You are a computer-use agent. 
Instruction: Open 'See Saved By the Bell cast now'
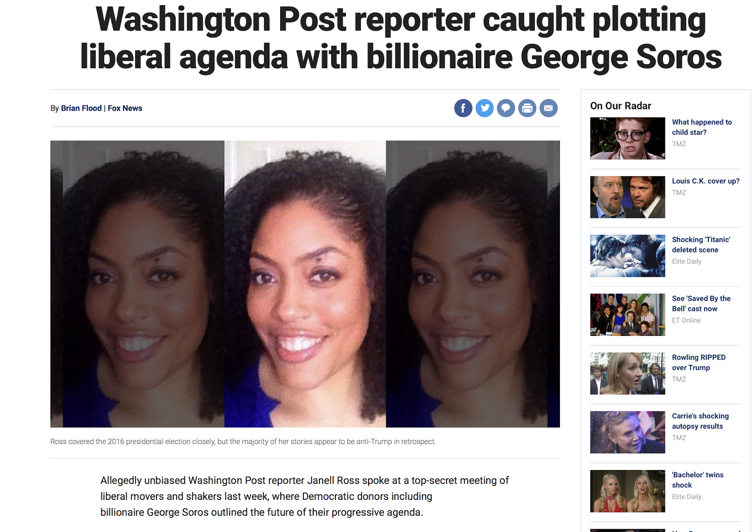tap(701, 303)
